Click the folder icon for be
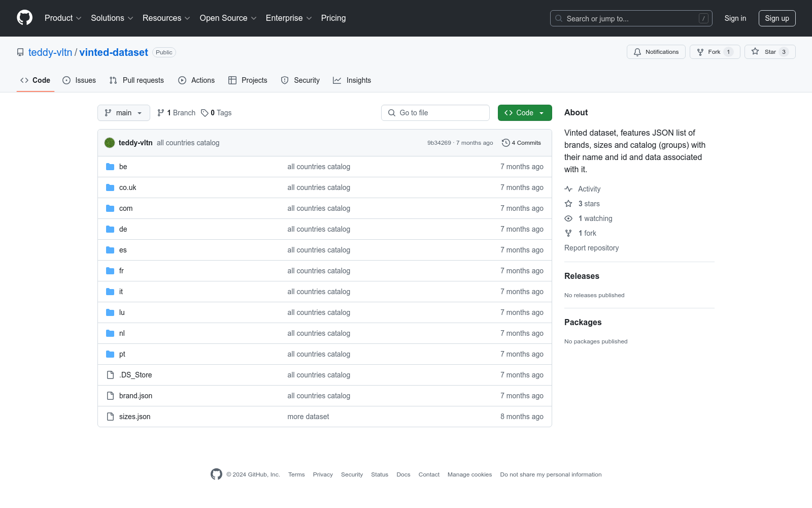This screenshot has width=812, height=508. click(110, 167)
